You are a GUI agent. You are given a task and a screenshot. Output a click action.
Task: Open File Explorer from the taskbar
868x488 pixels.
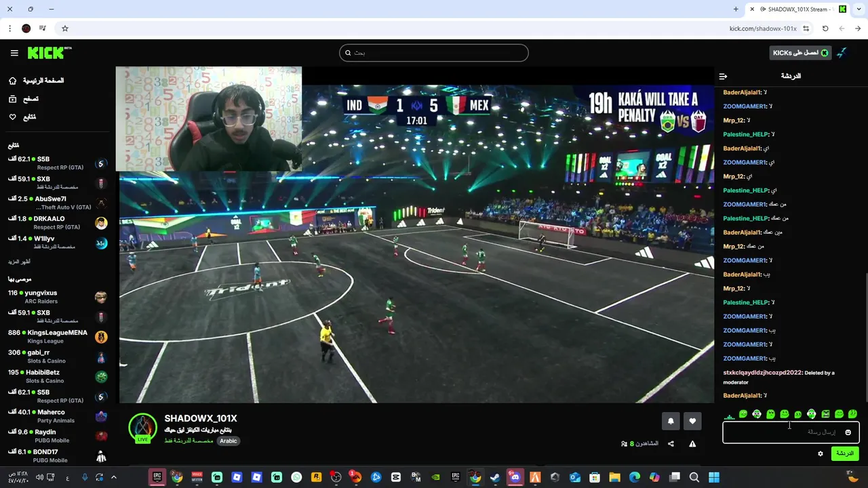614,477
